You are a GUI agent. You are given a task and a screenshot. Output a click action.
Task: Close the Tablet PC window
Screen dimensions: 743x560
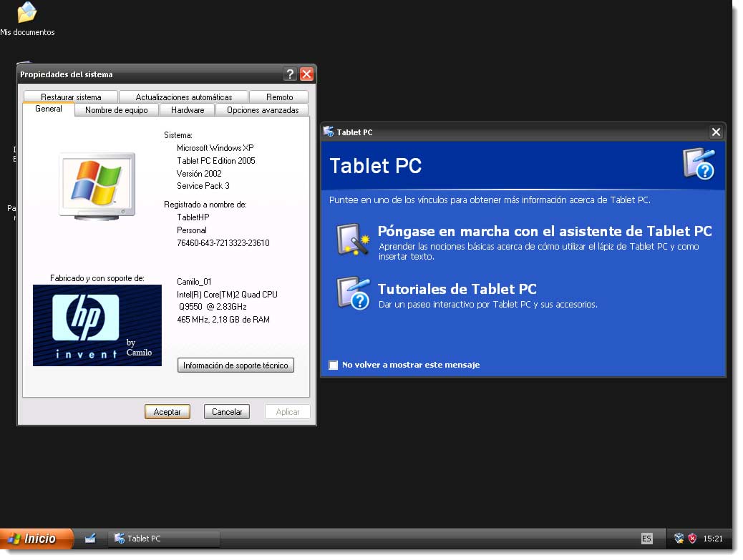coord(716,132)
